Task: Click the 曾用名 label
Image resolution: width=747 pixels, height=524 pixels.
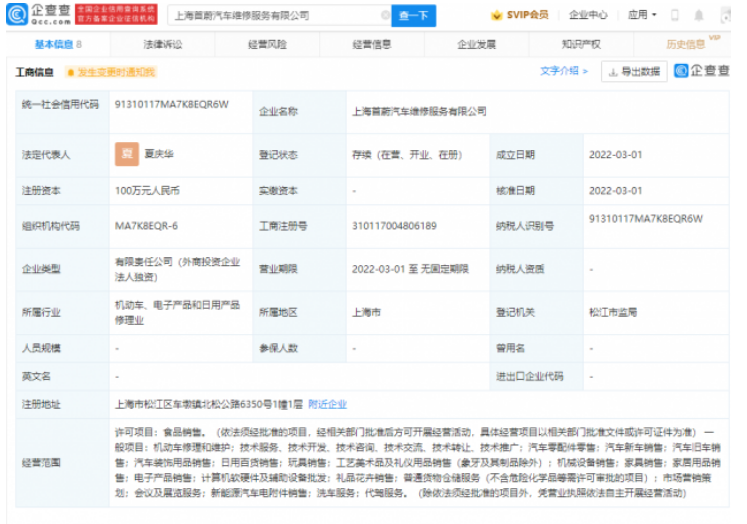Action: [x=510, y=348]
